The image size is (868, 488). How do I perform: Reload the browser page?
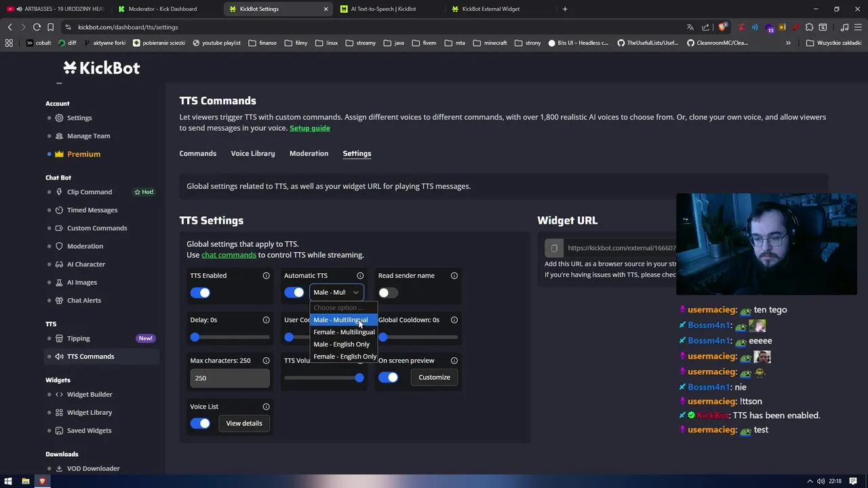(x=37, y=27)
